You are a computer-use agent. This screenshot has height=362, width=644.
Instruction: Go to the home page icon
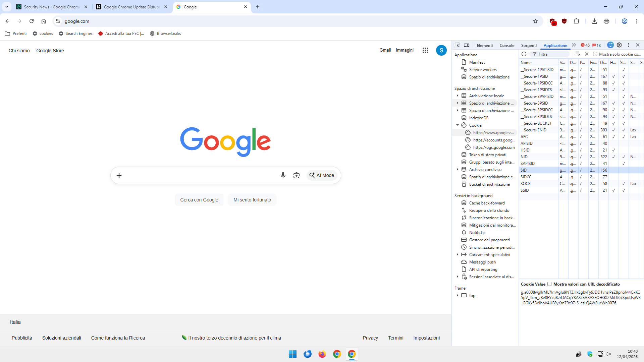coord(44,21)
